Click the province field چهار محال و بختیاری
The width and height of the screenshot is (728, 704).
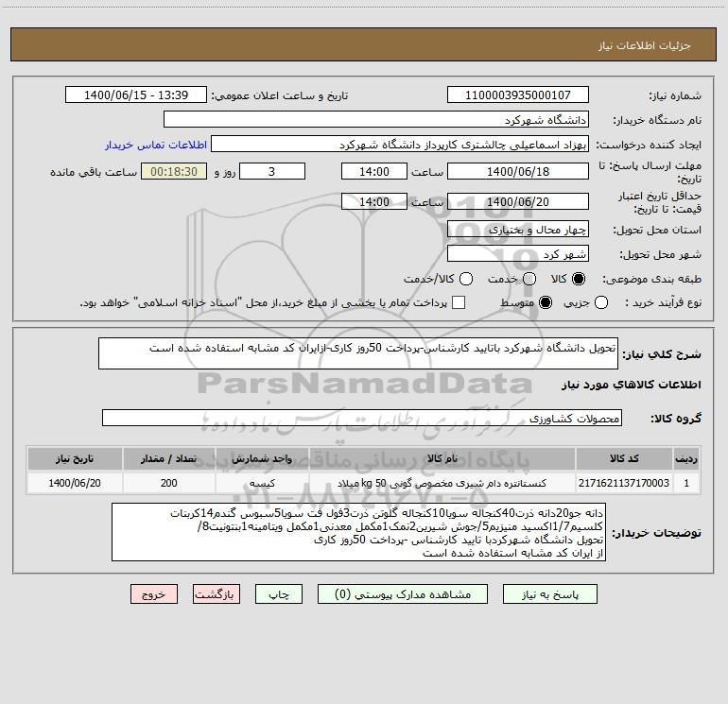(x=518, y=229)
